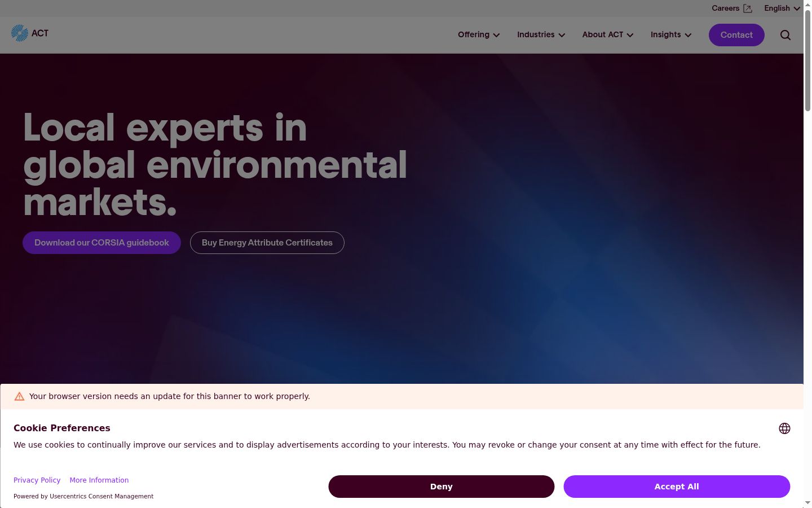
Task: Click the browser update warning message text
Action: [x=170, y=396]
